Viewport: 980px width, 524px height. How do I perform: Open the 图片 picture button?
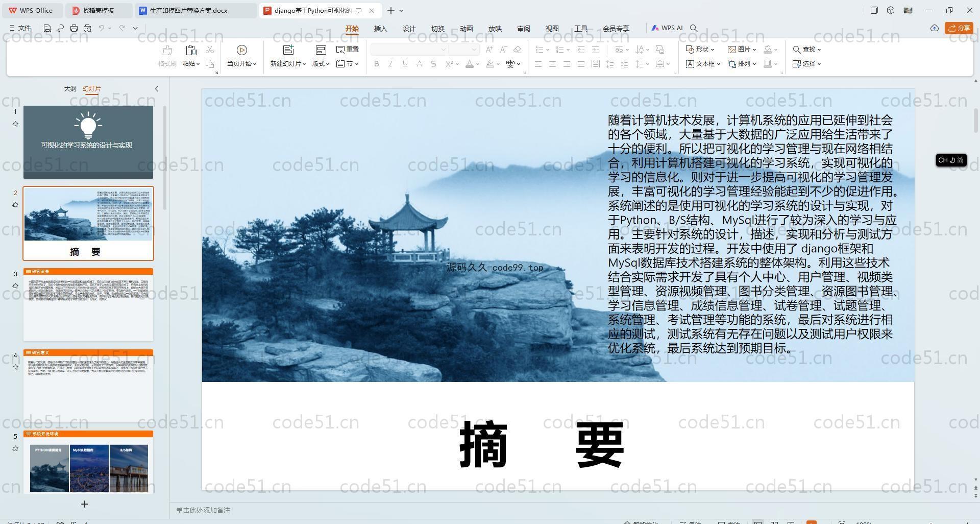tap(742, 50)
